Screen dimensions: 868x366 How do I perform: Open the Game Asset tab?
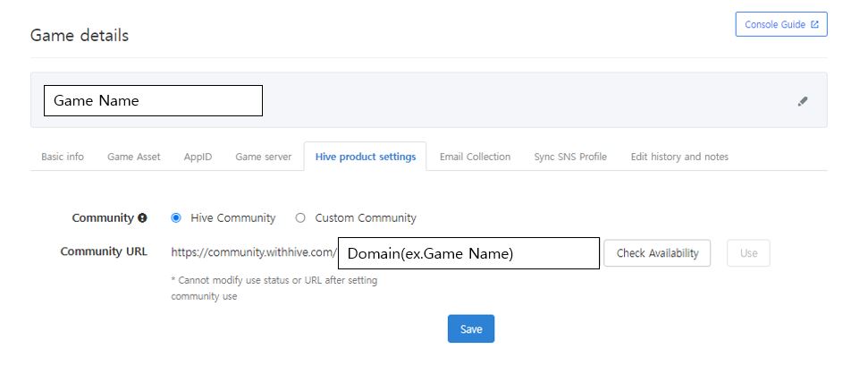click(134, 157)
